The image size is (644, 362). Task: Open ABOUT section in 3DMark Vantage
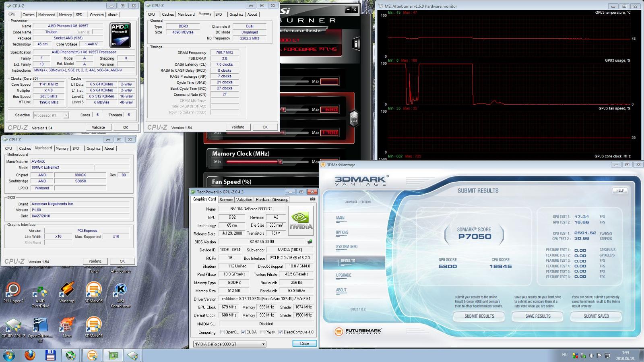click(341, 290)
